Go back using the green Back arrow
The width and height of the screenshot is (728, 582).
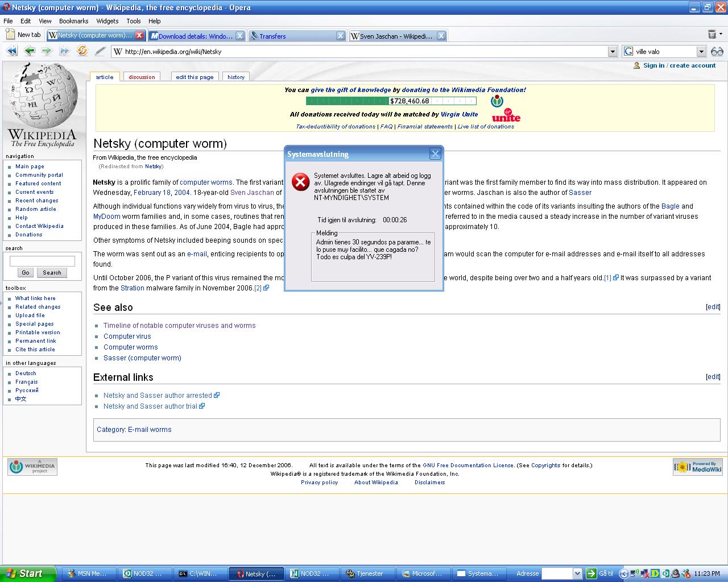[x=30, y=51]
